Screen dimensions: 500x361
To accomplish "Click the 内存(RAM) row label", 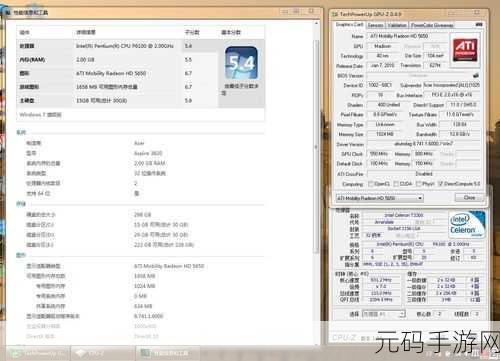I will pos(32,60).
